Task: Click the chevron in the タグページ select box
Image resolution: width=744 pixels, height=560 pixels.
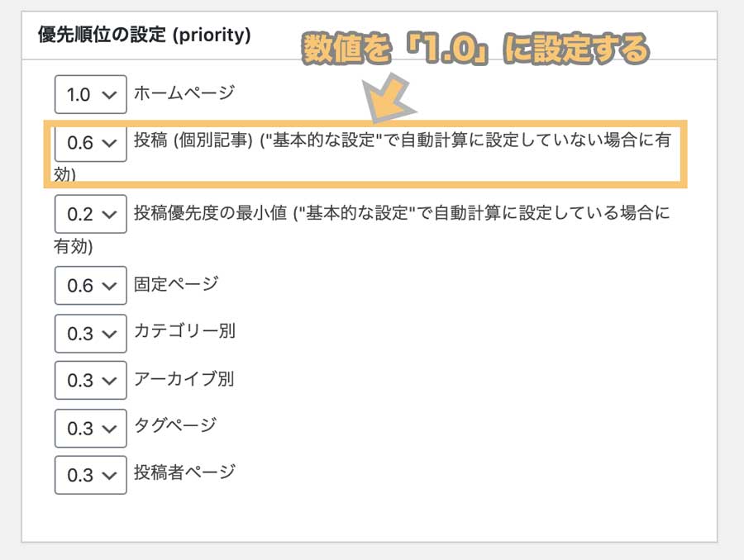Action: 110,429
